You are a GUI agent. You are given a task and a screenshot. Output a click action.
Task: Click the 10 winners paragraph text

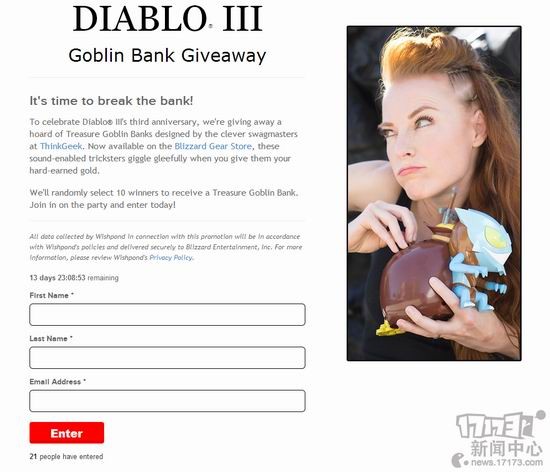[164, 199]
